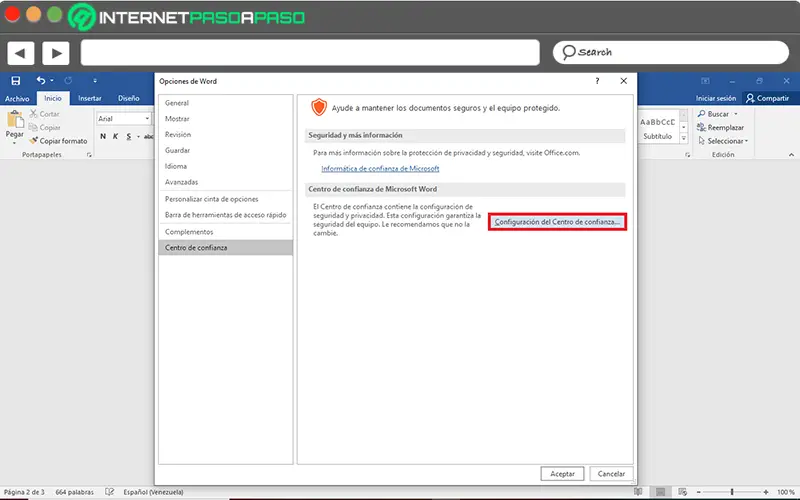Open the Archivo tab
The image size is (800, 500).
coord(17,98)
